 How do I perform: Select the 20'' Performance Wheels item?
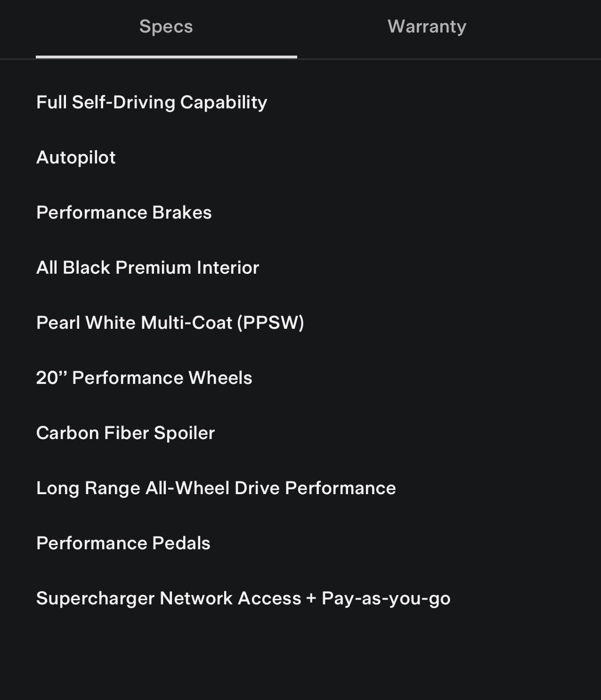pyautogui.click(x=144, y=378)
